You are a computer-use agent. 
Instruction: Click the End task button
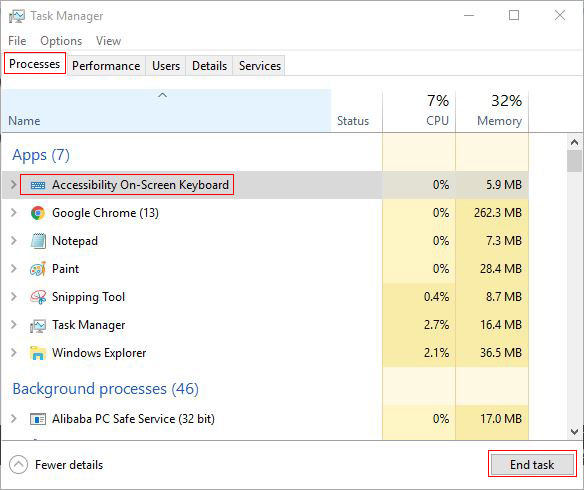pyautogui.click(x=532, y=465)
